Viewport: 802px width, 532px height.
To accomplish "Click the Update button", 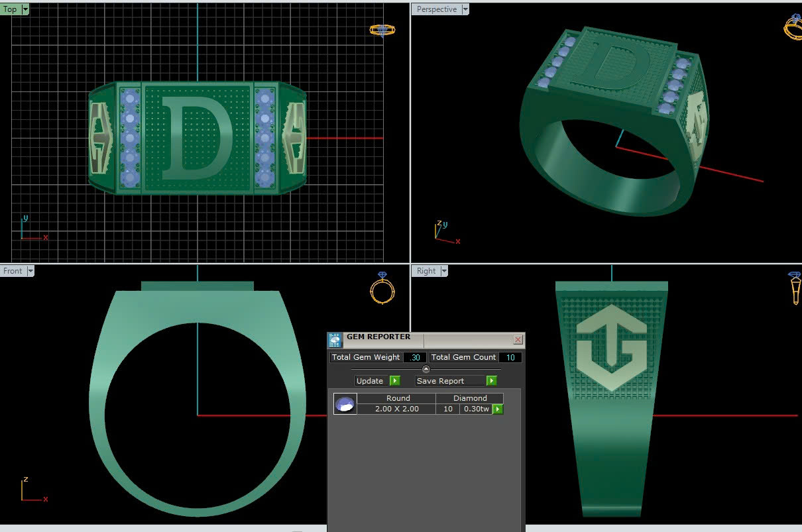I will pyautogui.click(x=370, y=381).
